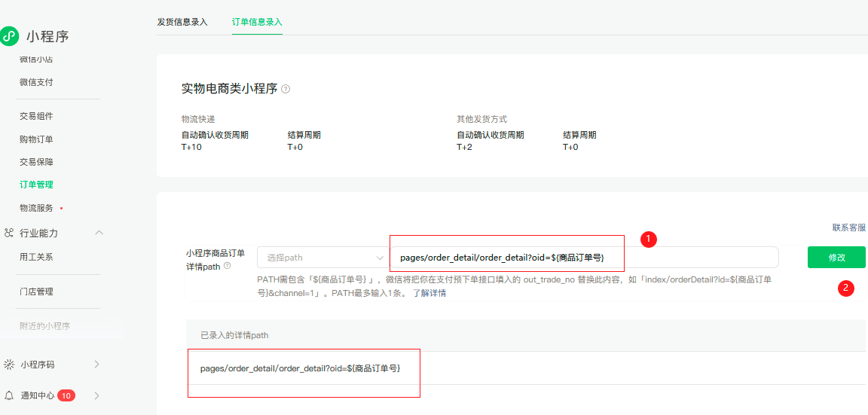Viewport: 868px width, 415px height.
Task: Click the recorded path row in the table
Action: point(526,368)
